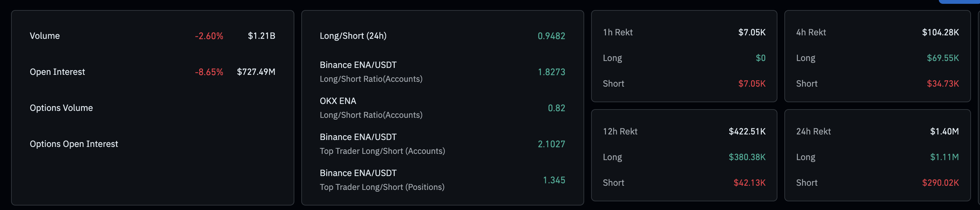This screenshot has height=210, width=980.
Task: Click the 4h Rekt total $104.28K
Action: click(x=940, y=32)
